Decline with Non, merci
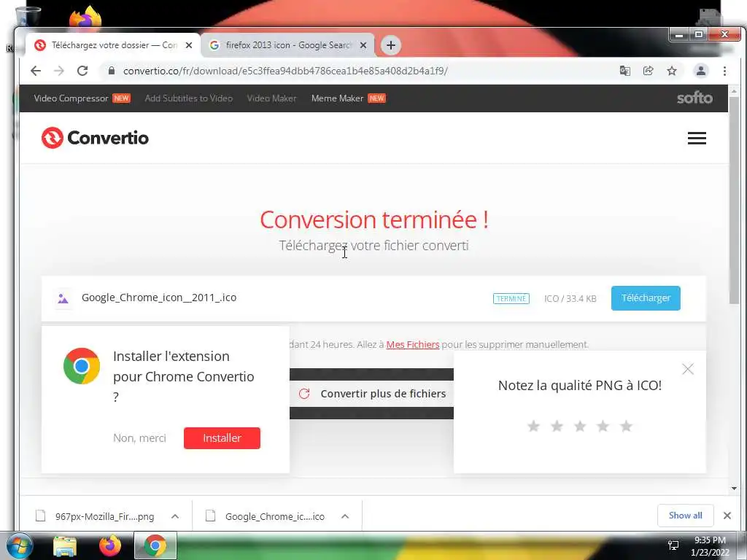747x560 pixels. pos(139,438)
